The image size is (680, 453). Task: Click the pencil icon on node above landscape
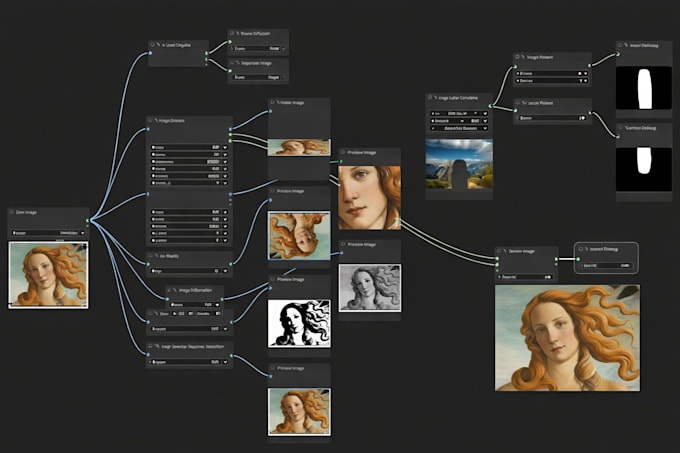435,98
